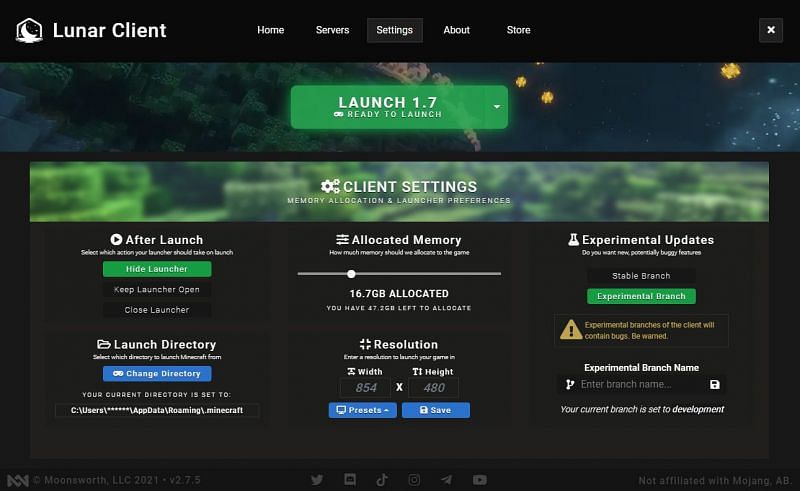Screen dimensions: 800x491
Task: Click the folder icon beside Launch Directory
Action: tap(104, 344)
